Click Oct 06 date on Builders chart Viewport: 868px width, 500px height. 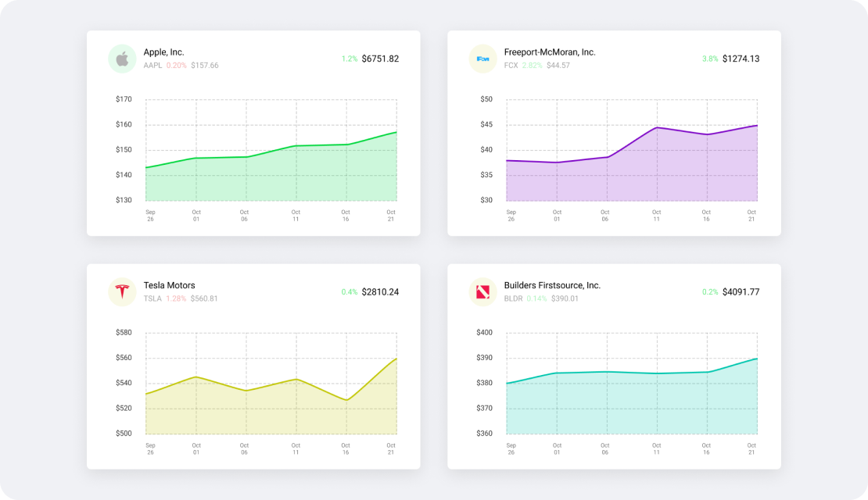click(605, 448)
